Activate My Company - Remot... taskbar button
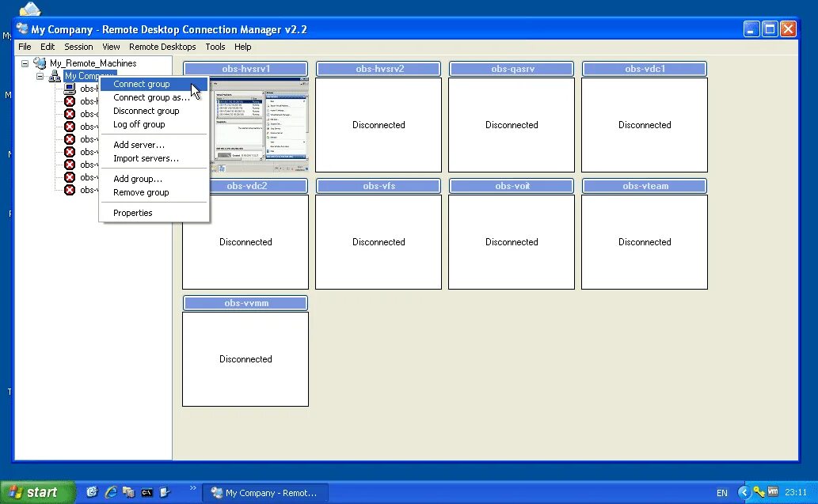Image resolution: width=818 pixels, height=504 pixels. [265, 493]
